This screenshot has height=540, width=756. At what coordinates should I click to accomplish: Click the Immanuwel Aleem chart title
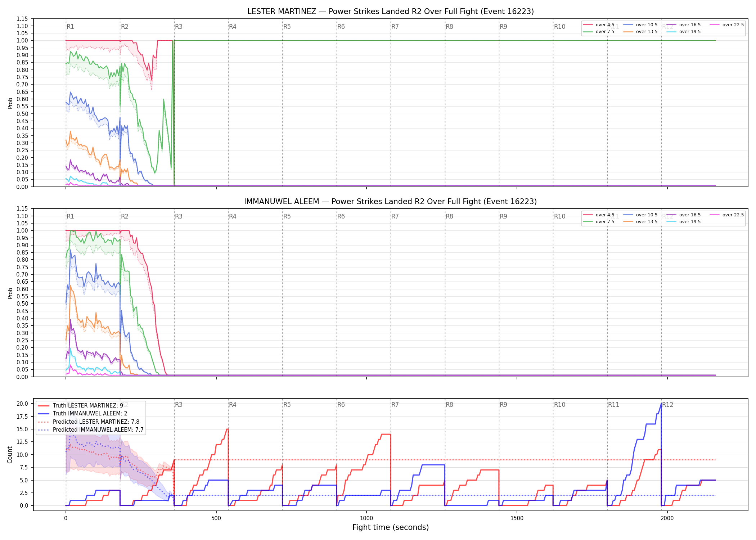tap(391, 202)
